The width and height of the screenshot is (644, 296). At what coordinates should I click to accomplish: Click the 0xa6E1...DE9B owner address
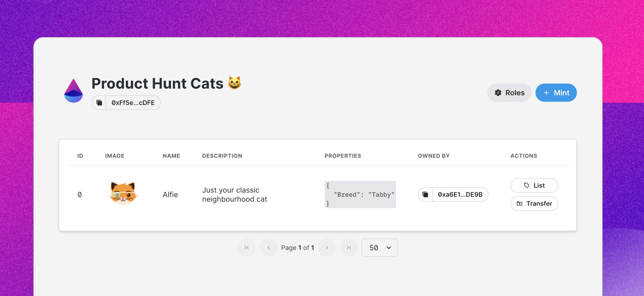click(460, 195)
